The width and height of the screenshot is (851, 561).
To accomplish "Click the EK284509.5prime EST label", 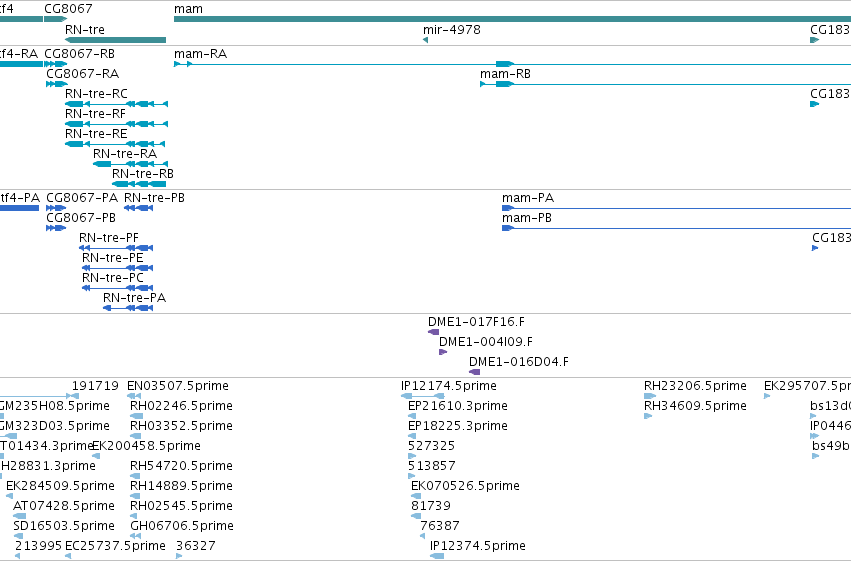I will (60, 486).
